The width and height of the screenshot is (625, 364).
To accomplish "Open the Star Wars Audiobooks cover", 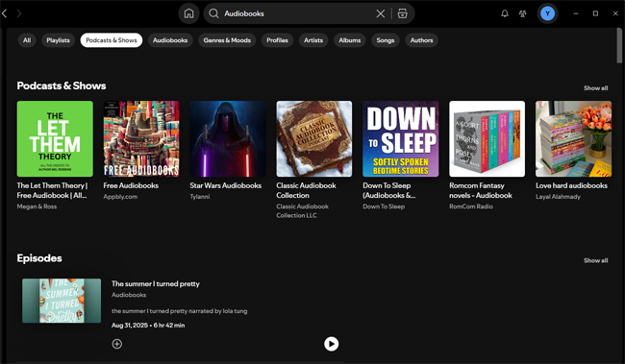I will (228, 138).
